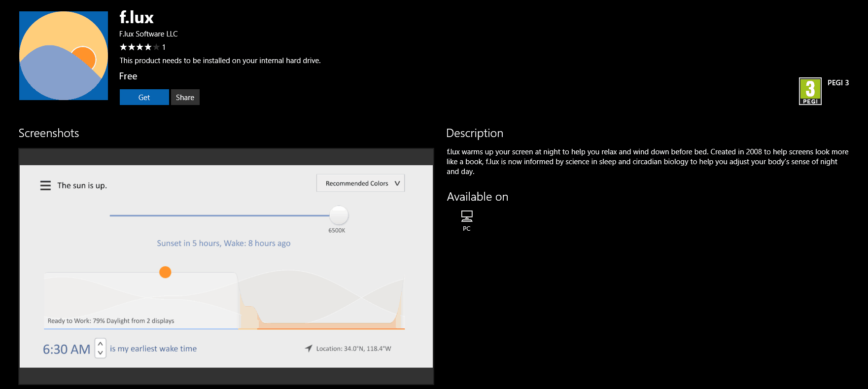This screenshot has height=389, width=868.
Task: Click the Screenshots heading
Action: 49,133
